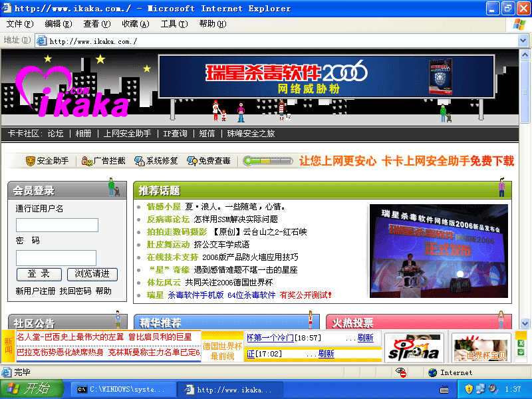Expand the address bar dropdown arrow
Screen dimensions: 532x399
tap(523, 41)
